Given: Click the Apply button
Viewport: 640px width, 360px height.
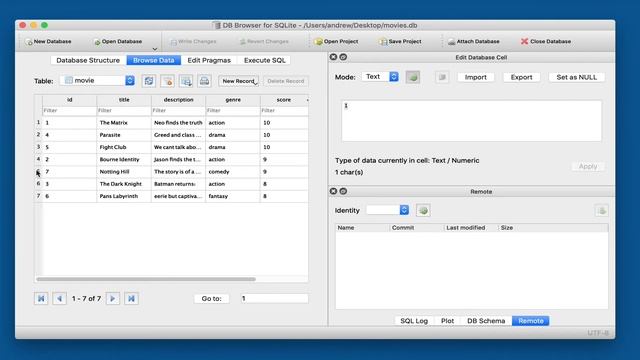Looking at the screenshot, I should [x=588, y=166].
